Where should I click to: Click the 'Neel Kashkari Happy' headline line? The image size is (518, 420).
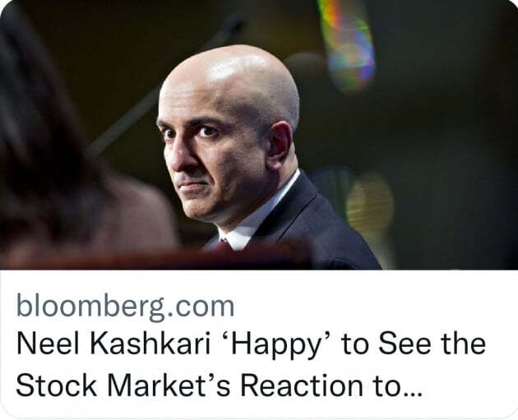pyautogui.click(x=251, y=344)
